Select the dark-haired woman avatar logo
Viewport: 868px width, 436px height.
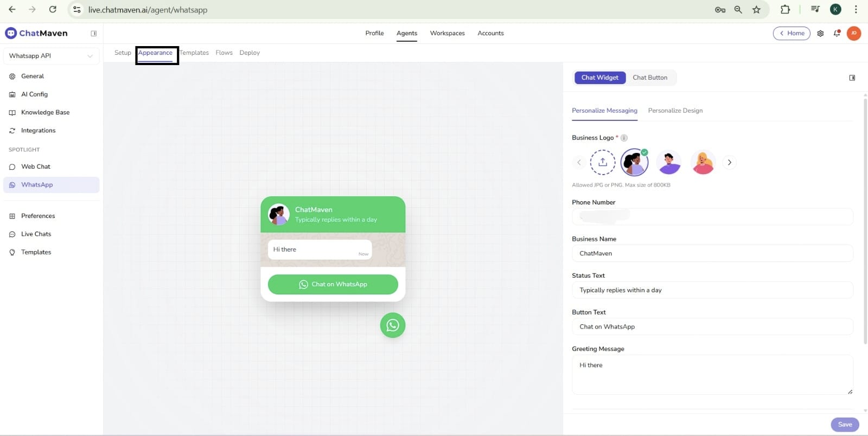click(x=634, y=162)
